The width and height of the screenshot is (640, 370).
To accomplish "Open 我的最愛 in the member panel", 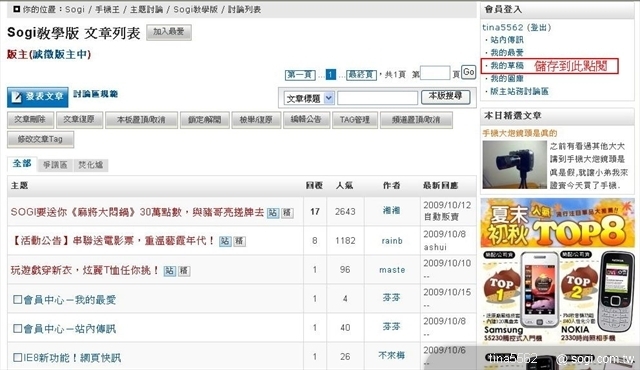I will click(507, 53).
